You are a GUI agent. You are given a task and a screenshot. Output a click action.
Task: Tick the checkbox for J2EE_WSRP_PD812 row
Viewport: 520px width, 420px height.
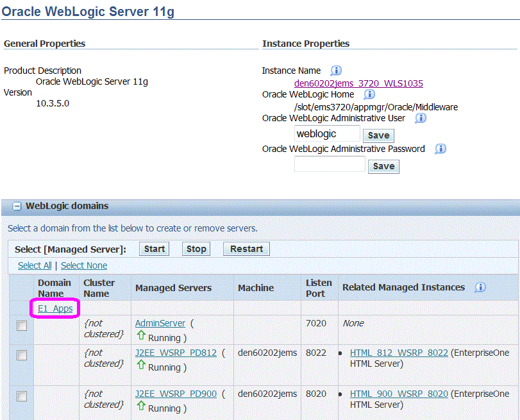[22, 355]
